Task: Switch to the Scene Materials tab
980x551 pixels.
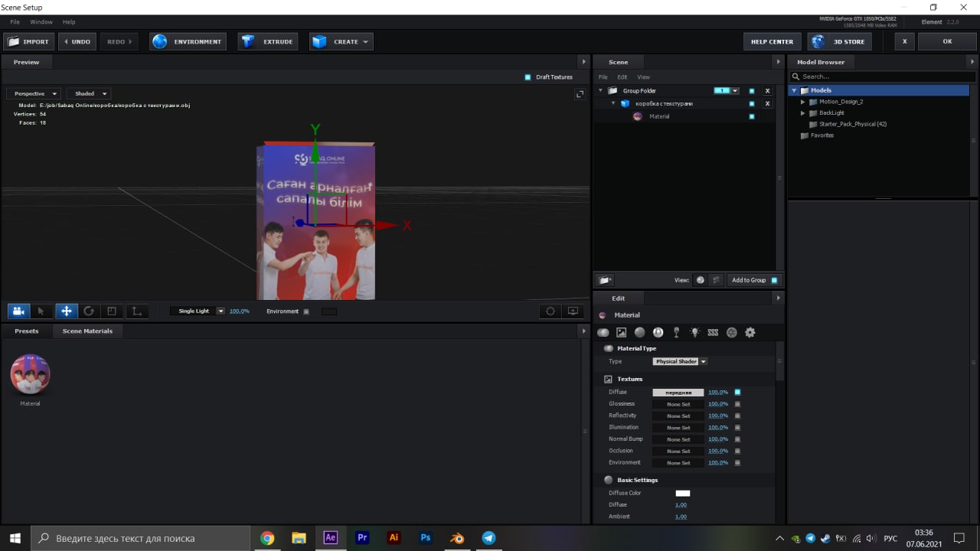Action: (87, 331)
